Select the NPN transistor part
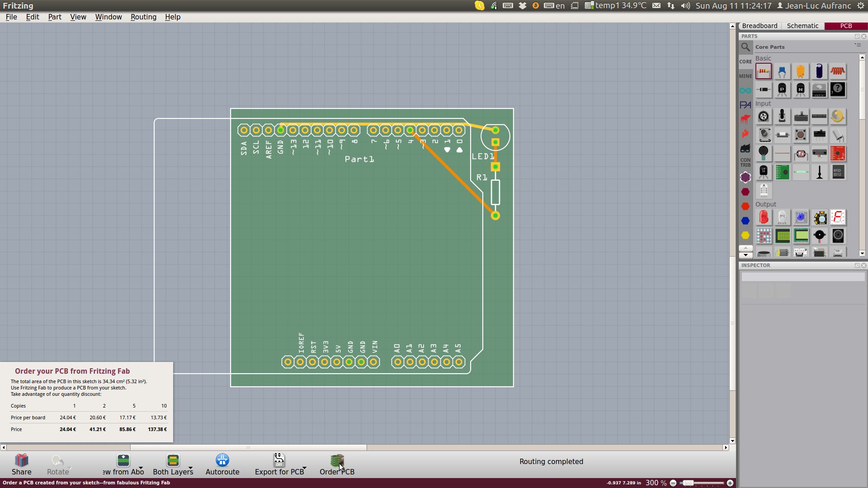 pos(801,89)
